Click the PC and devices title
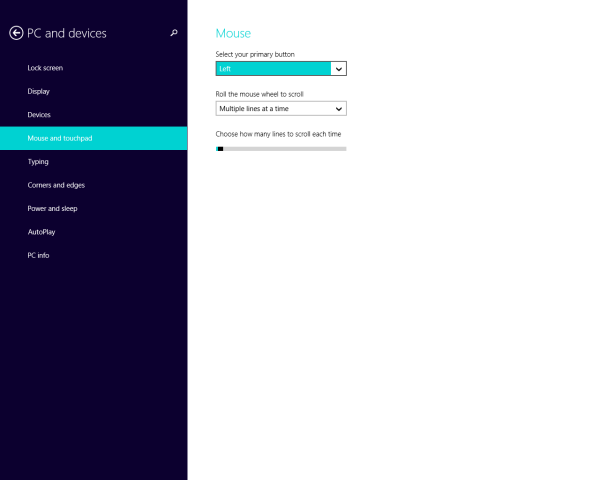 [67, 33]
